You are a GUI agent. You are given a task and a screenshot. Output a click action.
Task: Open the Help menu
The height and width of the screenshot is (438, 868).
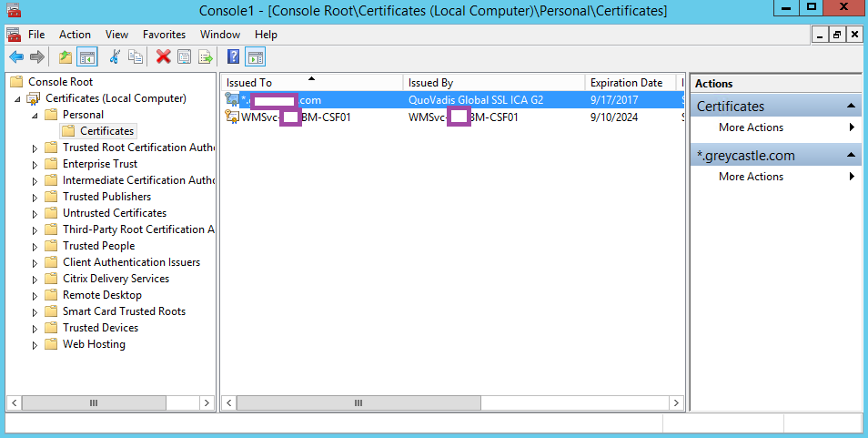[266, 35]
